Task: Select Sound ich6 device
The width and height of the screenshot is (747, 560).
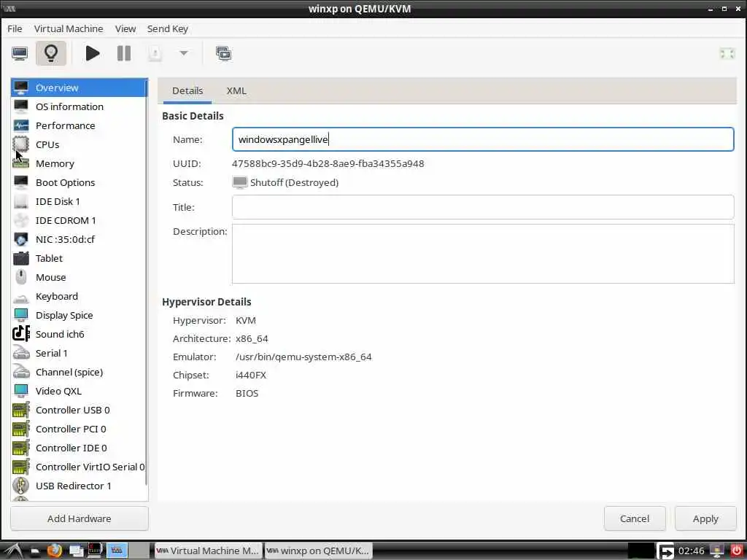Action: pyautogui.click(x=79, y=334)
